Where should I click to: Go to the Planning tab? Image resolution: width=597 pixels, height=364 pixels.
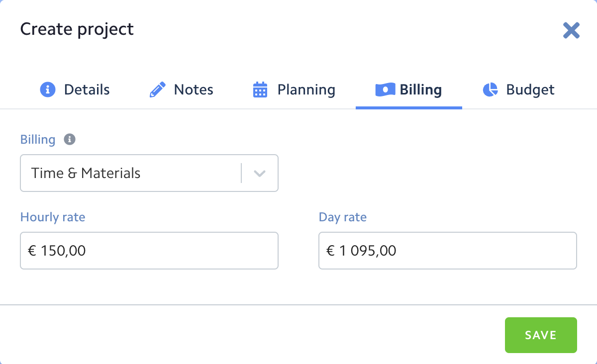coord(306,90)
